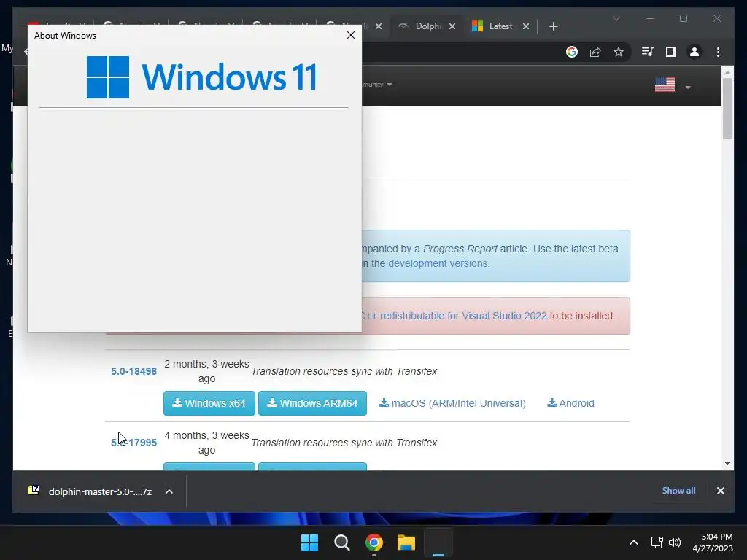This screenshot has width=747, height=560.
Task: Switch to the Latest browser tab
Action: pyautogui.click(x=500, y=26)
